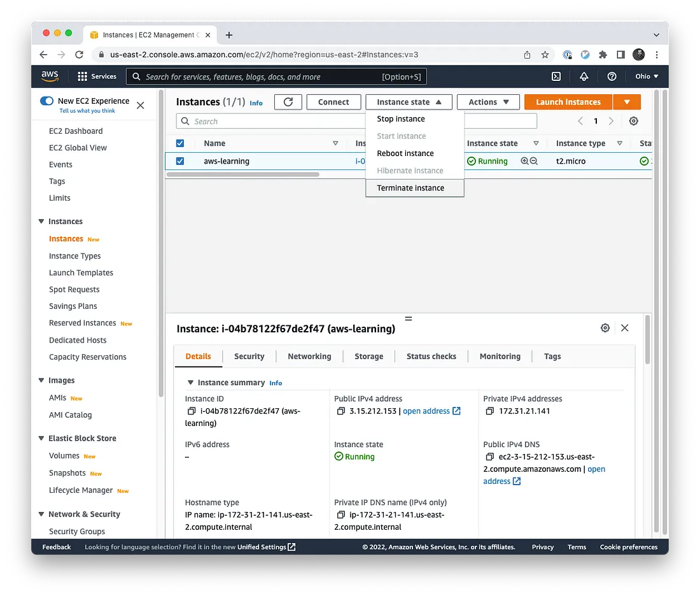This screenshot has width=700, height=596.
Task: Copy the public IPv4 address 3.15.212.153
Action: [340, 411]
